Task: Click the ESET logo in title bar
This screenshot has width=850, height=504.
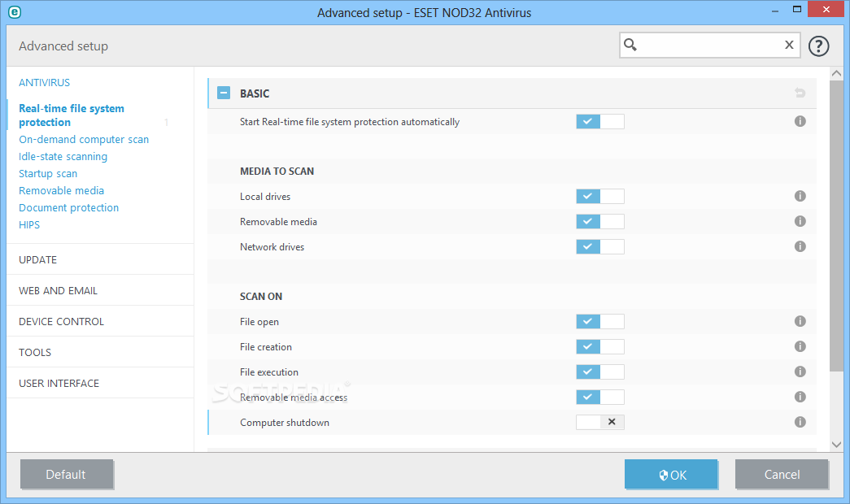Action: click(x=15, y=12)
